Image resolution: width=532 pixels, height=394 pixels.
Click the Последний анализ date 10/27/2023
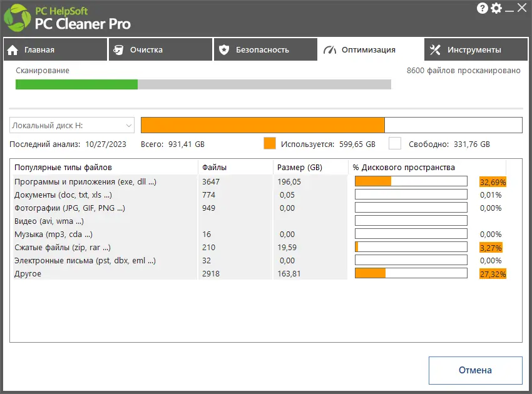106,144
